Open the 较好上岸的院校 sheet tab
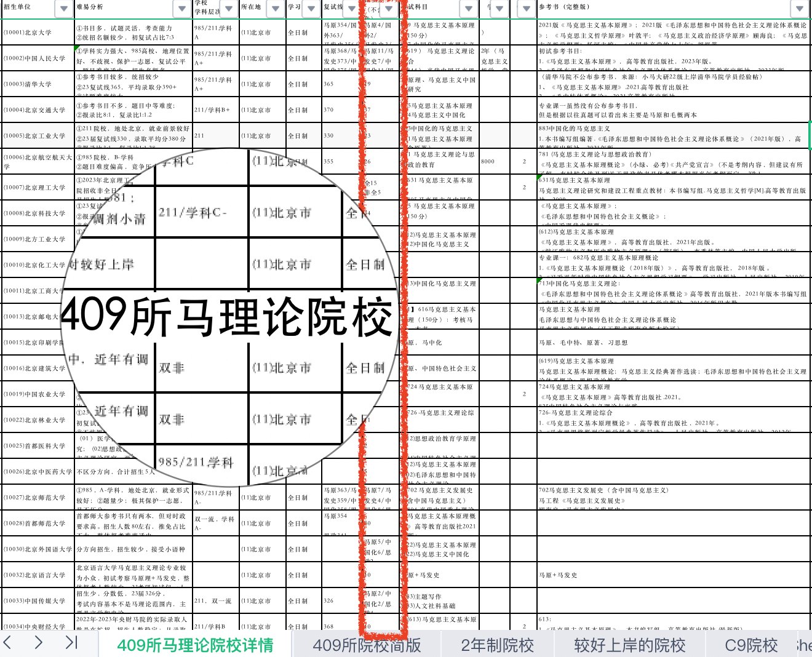Image resolution: width=812 pixels, height=657 pixels. (630, 645)
